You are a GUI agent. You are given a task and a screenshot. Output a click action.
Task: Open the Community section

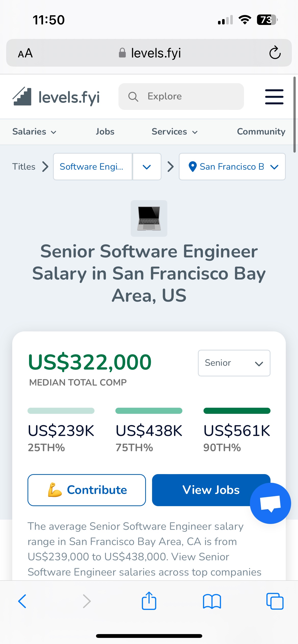point(261,132)
